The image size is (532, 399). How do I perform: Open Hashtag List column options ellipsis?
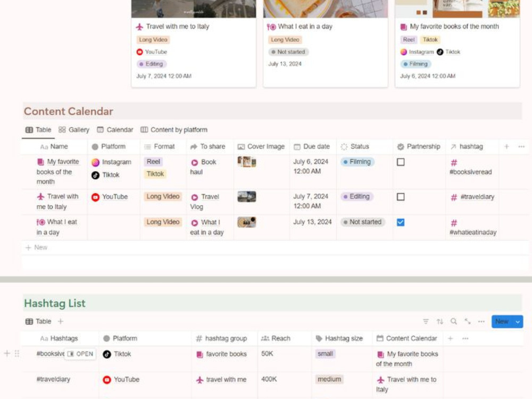point(465,338)
